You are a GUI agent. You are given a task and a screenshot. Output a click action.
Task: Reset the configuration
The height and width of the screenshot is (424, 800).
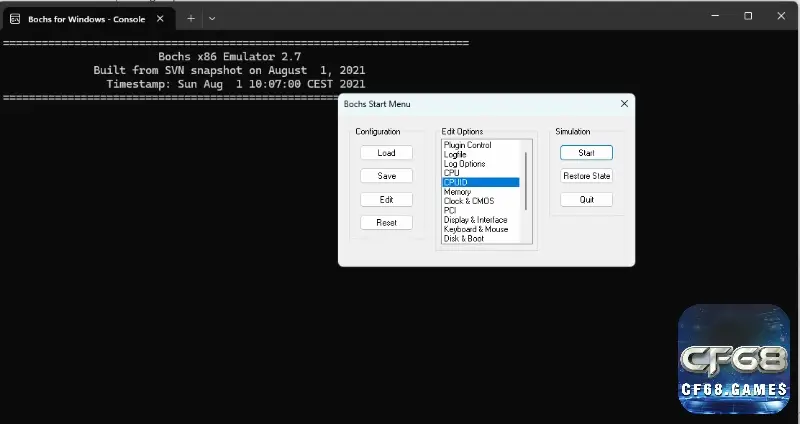[x=386, y=222]
